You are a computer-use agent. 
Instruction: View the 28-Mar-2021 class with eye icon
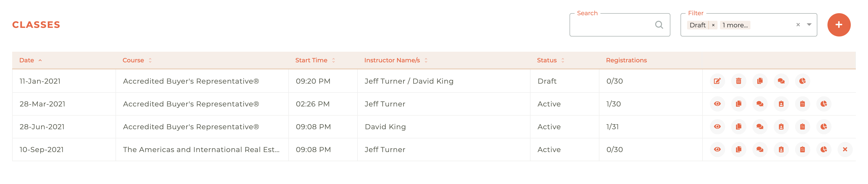[717, 104]
